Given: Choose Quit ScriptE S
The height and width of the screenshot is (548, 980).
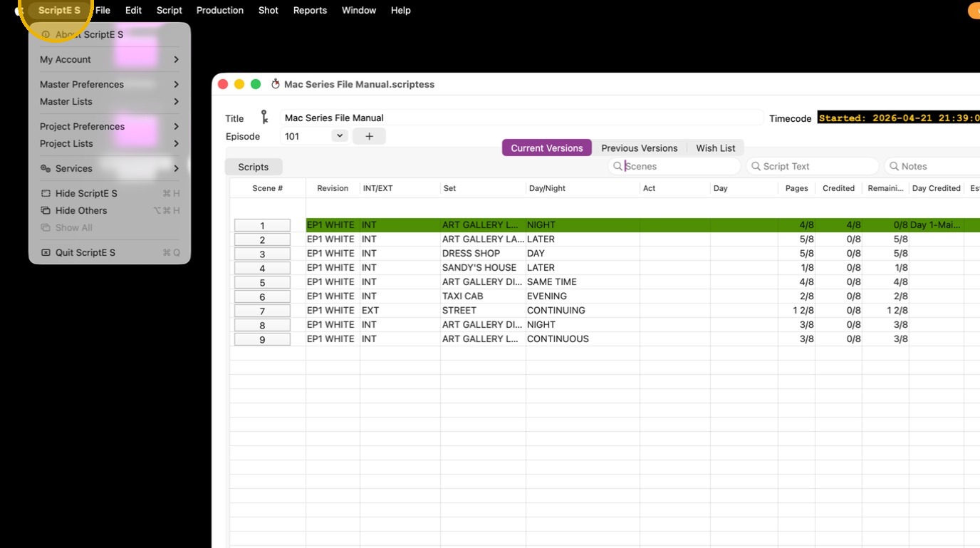Looking at the screenshot, I should point(110,252).
